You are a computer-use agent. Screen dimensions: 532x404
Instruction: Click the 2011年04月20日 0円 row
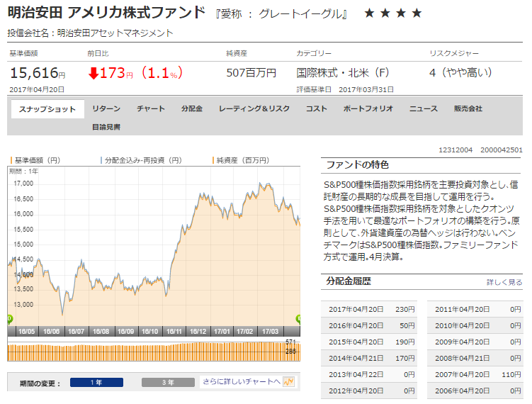[475, 309]
